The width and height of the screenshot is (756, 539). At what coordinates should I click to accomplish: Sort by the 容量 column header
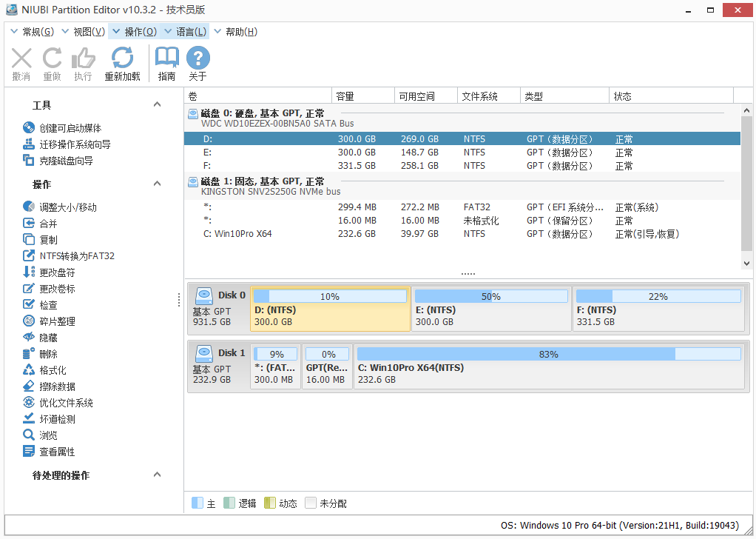363,96
